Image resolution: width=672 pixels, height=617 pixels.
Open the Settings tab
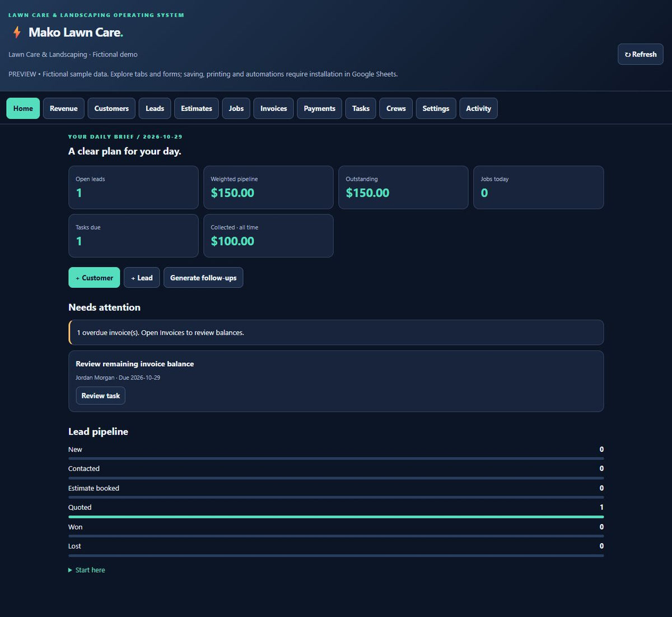(x=436, y=109)
